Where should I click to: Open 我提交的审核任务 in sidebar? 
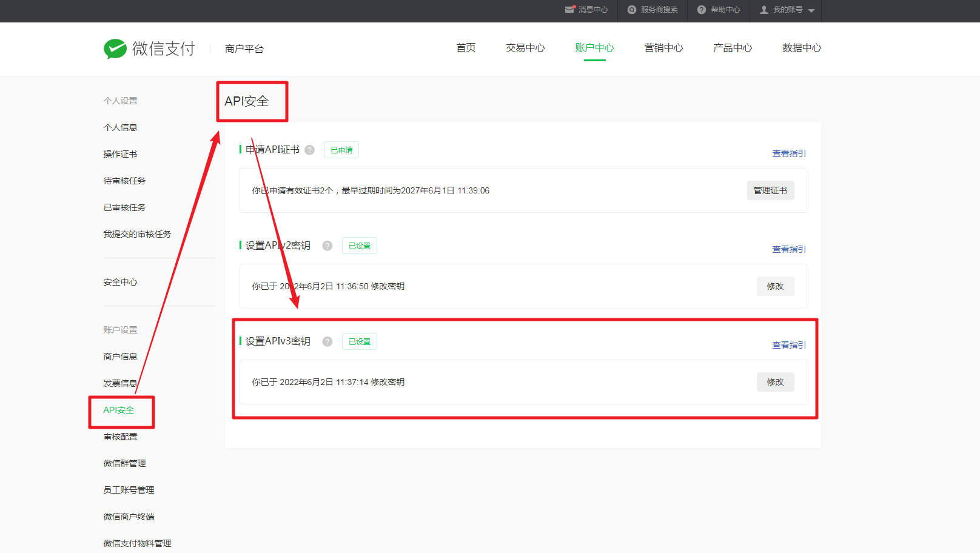click(137, 234)
